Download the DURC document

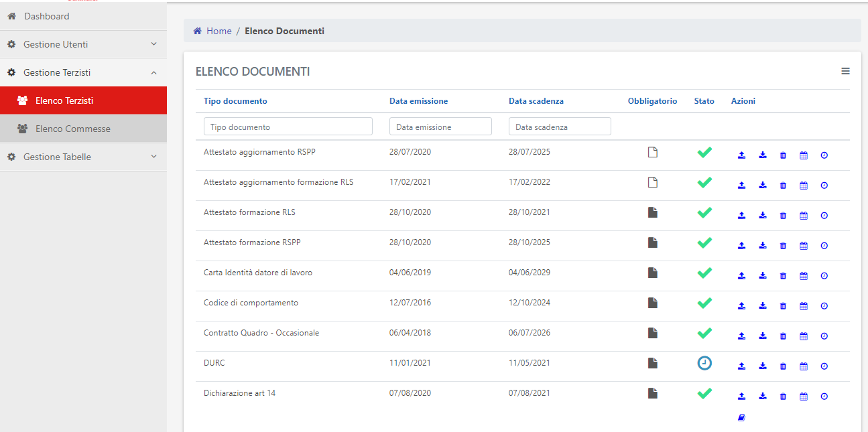(x=763, y=366)
